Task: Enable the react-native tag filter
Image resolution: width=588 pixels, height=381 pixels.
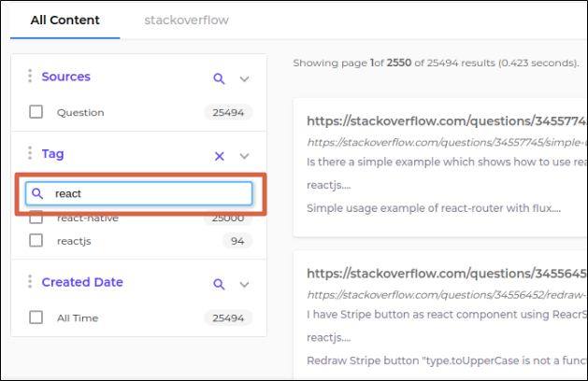Action: click(36, 219)
